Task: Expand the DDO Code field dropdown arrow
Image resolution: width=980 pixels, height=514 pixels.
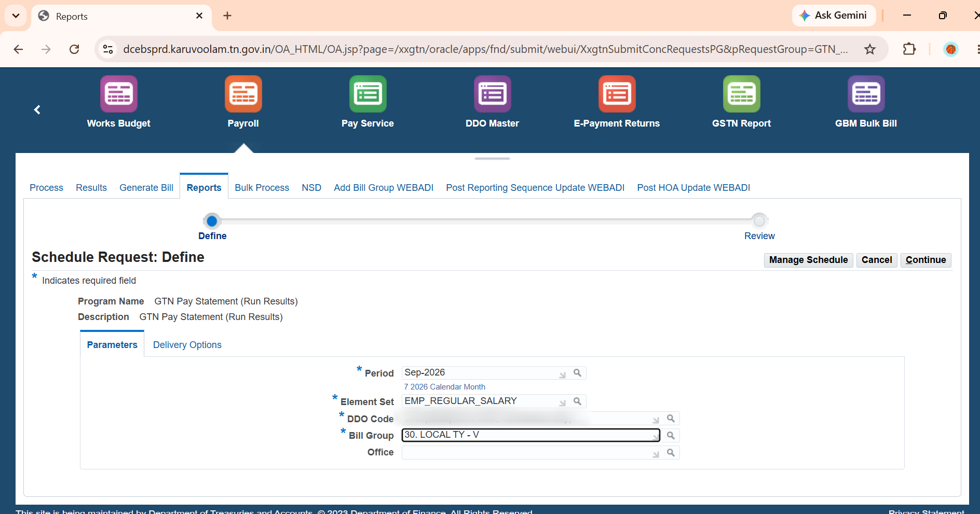Action: point(656,420)
